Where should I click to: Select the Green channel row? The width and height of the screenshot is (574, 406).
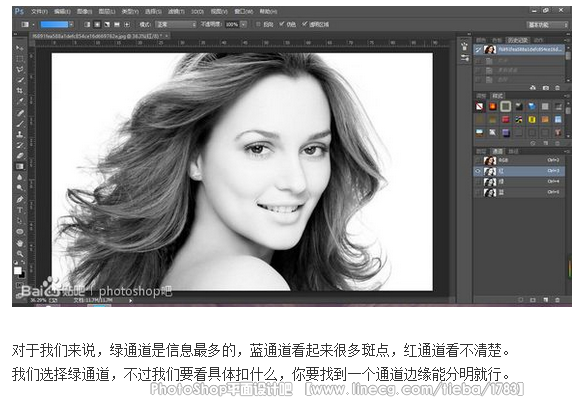click(519, 182)
